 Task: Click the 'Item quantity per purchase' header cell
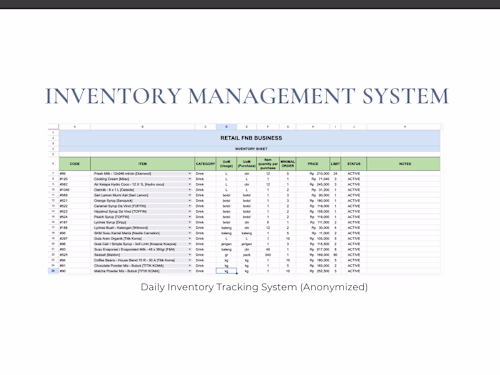click(268, 164)
